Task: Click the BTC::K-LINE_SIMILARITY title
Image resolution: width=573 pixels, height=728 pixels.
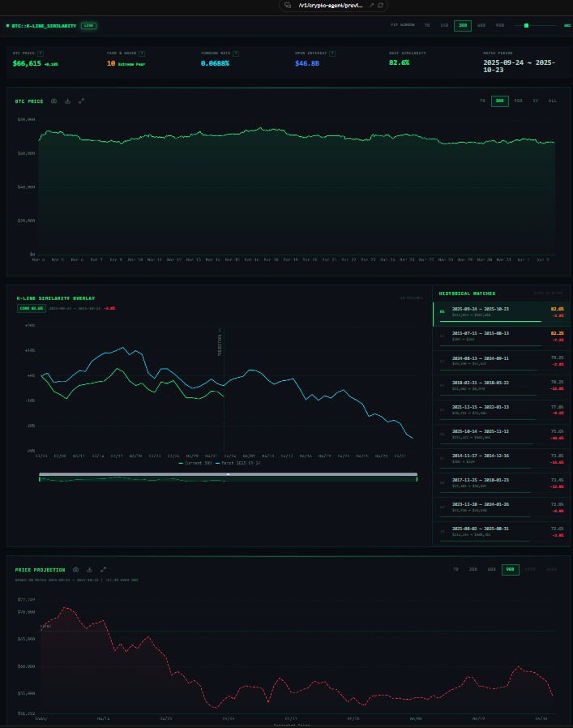Action: point(44,26)
